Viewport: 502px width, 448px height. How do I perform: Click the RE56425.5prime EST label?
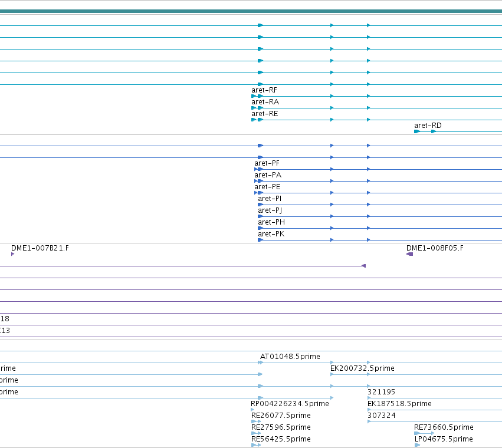pyautogui.click(x=281, y=439)
